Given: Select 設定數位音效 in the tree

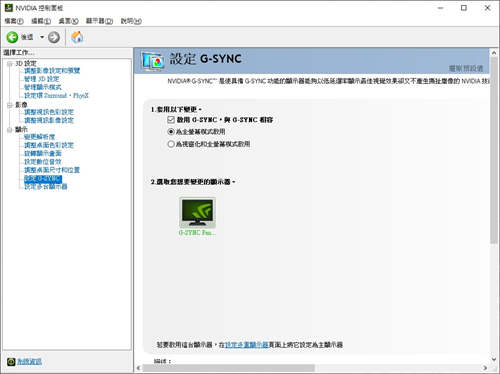Looking at the screenshot, I should [43, 162].
